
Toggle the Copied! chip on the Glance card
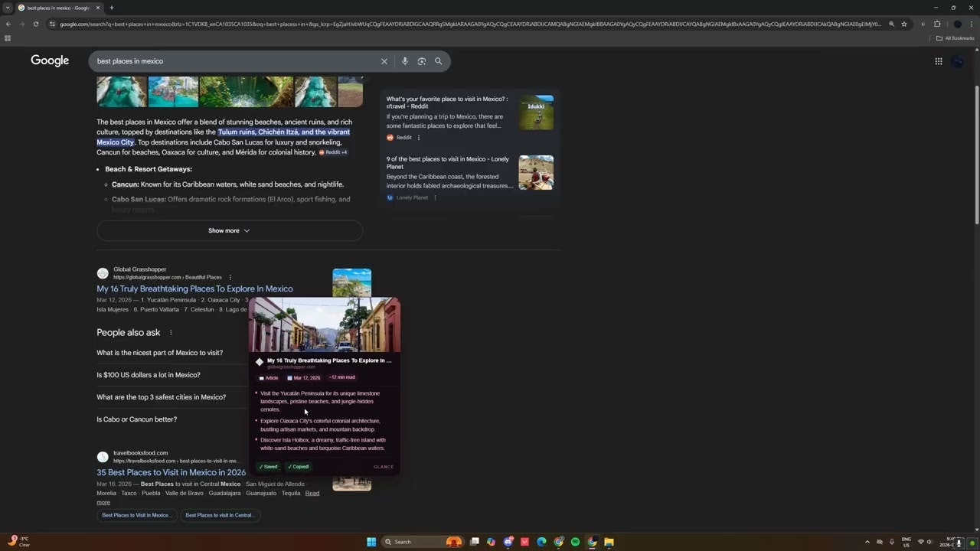[298, 466]
